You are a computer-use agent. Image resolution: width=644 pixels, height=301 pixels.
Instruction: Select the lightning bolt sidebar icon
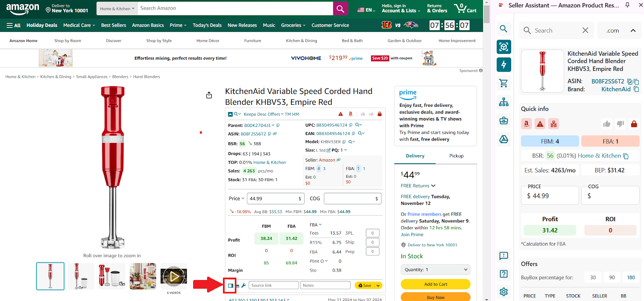[504, 64]
